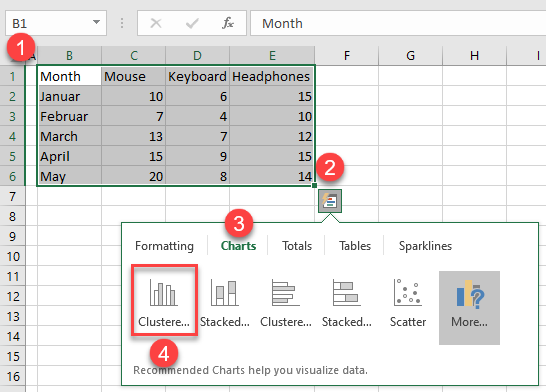This screenshot has width=546, height=392.
Task: Select row 1 header
Action: [x=13, y=76]
